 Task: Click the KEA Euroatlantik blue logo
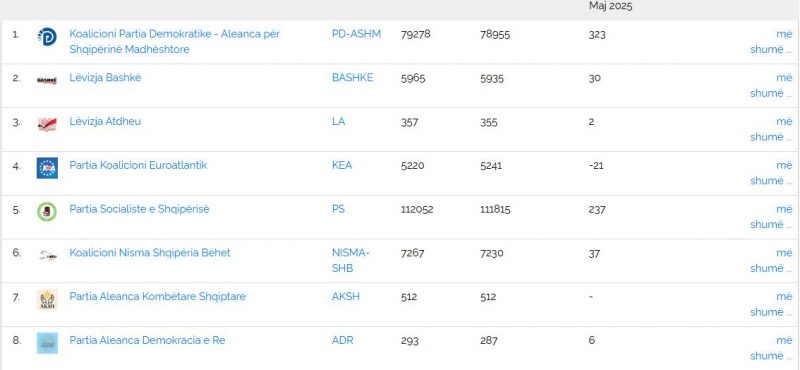47,168
